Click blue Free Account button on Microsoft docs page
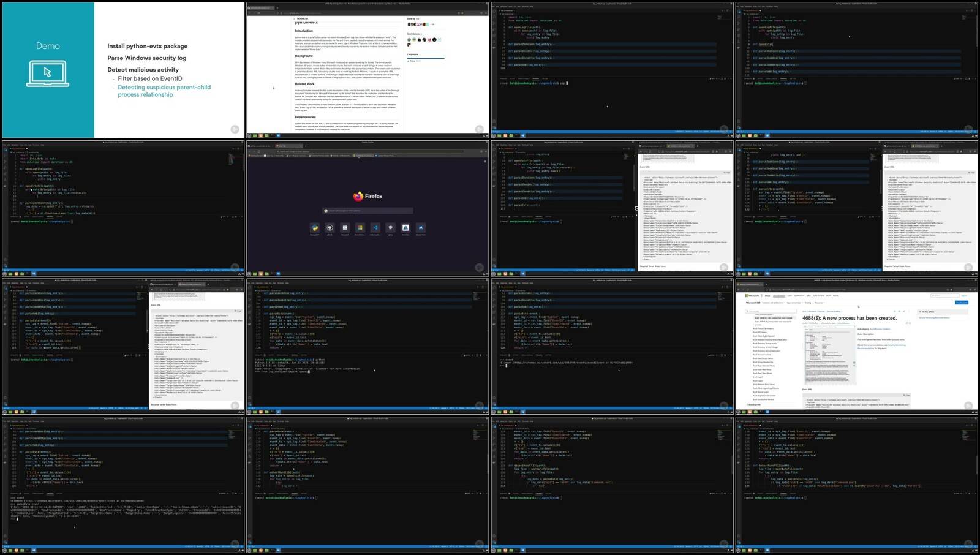Viewport: 980px width, 555px height. coord(961,303)
